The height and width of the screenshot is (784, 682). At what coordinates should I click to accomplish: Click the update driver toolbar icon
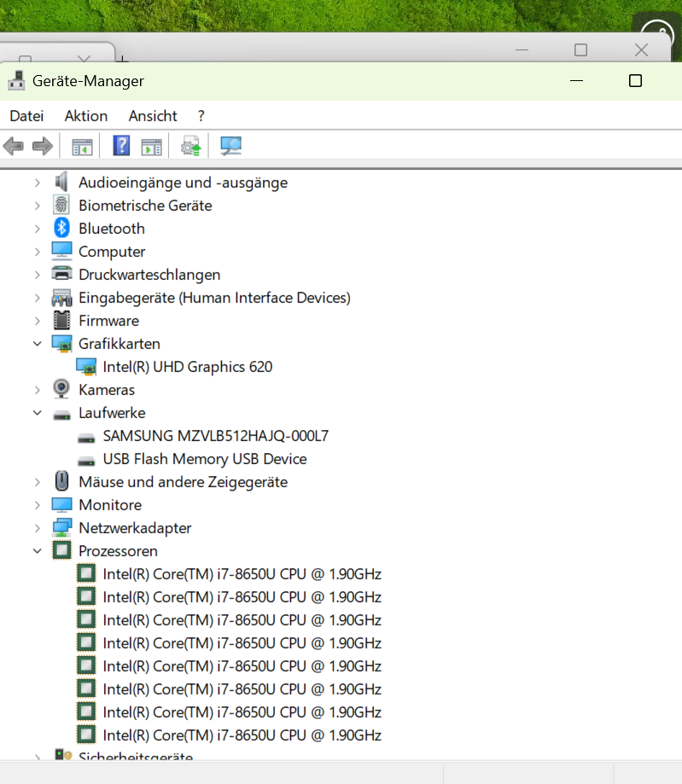point(190,147)
